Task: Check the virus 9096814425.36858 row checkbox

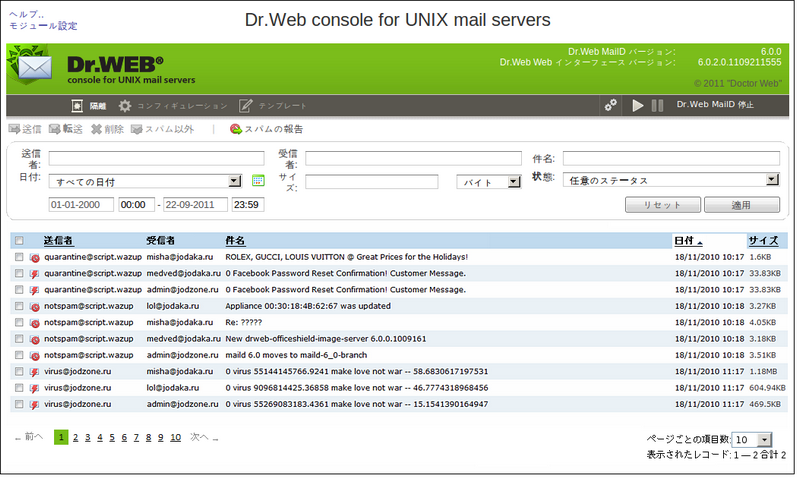Action: [x=19, y=387]
